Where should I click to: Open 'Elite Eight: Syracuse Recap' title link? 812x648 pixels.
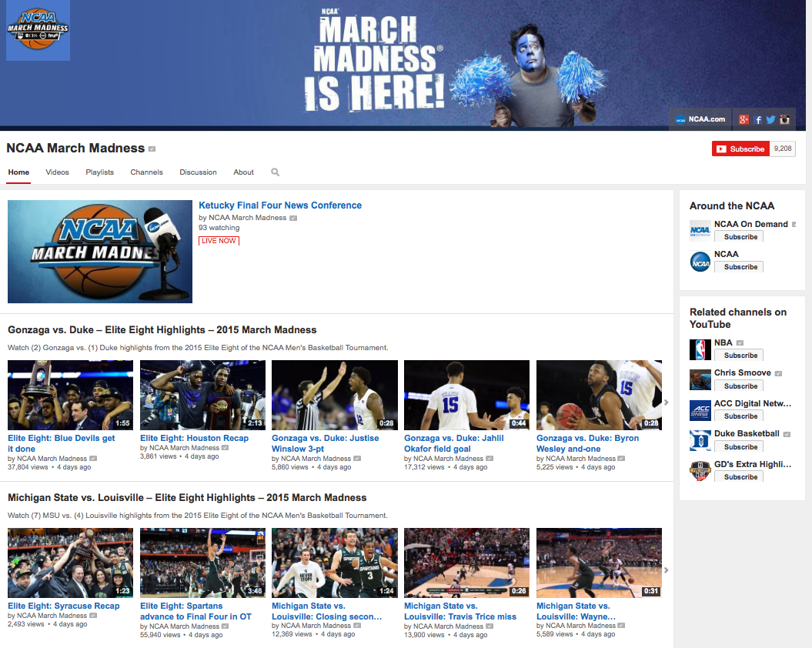tap(64, 606)
